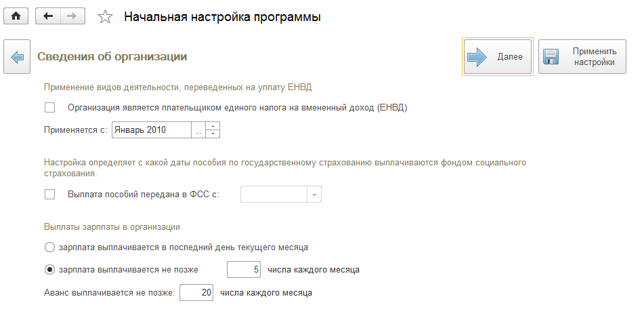
Task: Click the 'Январь 2010' date field
Action: (x=152, y=129)
